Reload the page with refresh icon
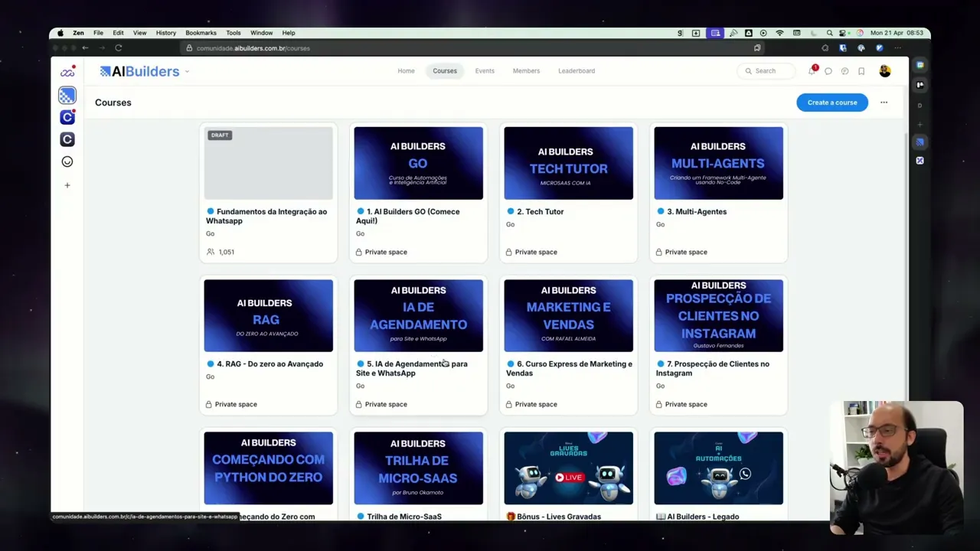The width and height of the screenshot is (980, 551). click(x=119, y=47)
